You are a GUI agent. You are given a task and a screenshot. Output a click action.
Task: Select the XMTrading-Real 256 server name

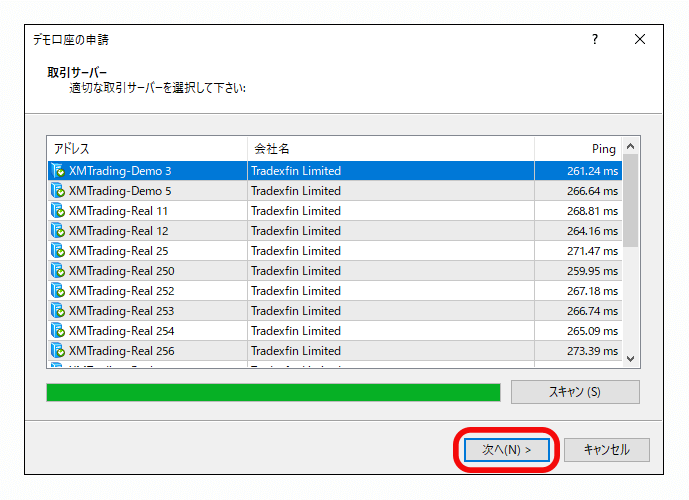pyautogui.click(x=122, y=351)
